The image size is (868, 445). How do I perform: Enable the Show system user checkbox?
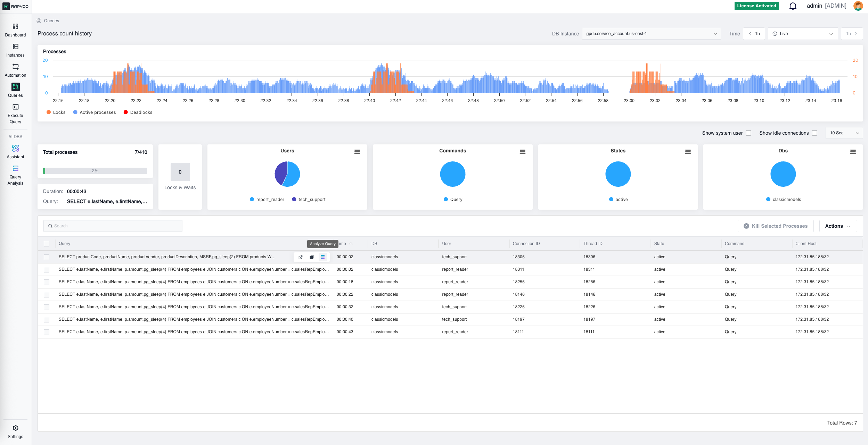pos(748,133)
